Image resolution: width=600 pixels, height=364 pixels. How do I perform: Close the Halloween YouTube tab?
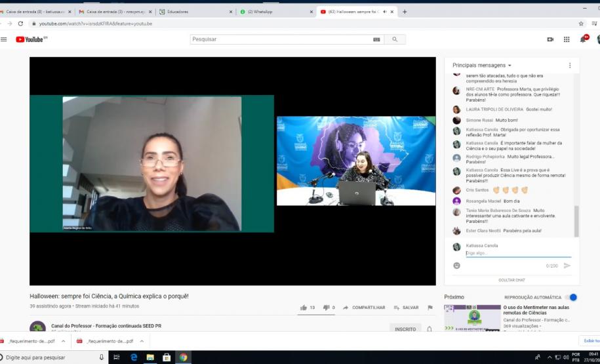392,12
